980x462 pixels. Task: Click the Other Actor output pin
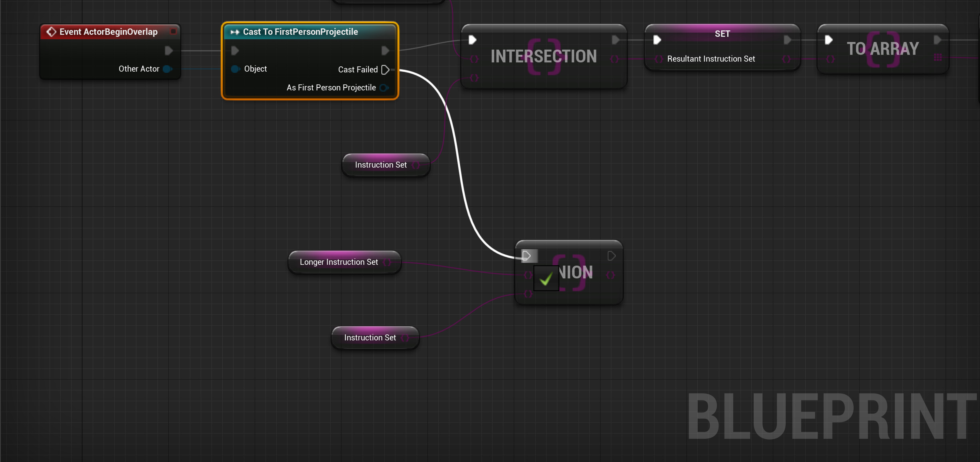[168, 69]
